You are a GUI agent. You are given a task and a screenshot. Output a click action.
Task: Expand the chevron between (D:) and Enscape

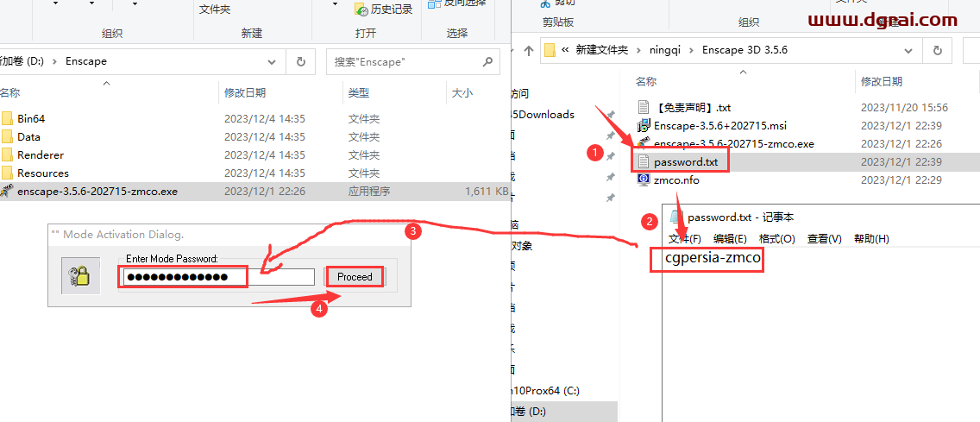pyautogui.click(x=55, y=61)
